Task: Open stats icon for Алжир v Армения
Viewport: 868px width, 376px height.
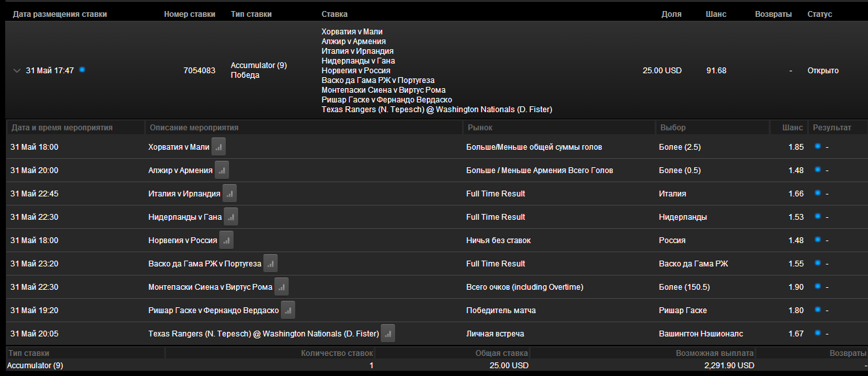Action: (222, 170)
